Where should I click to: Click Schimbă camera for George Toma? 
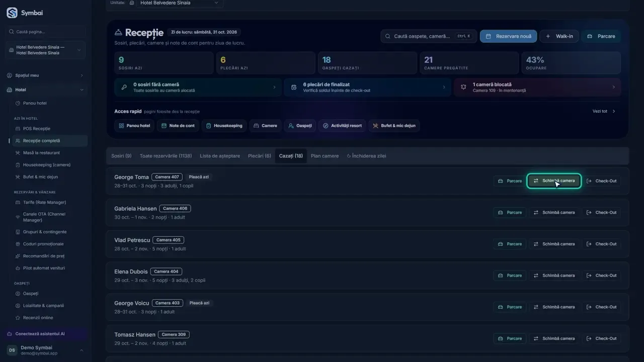tap(554, 181)
